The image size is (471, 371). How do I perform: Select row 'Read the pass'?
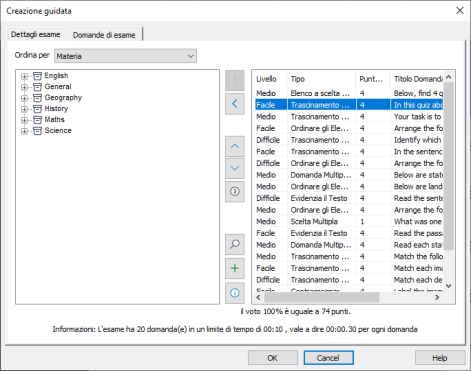coord(348,233)
